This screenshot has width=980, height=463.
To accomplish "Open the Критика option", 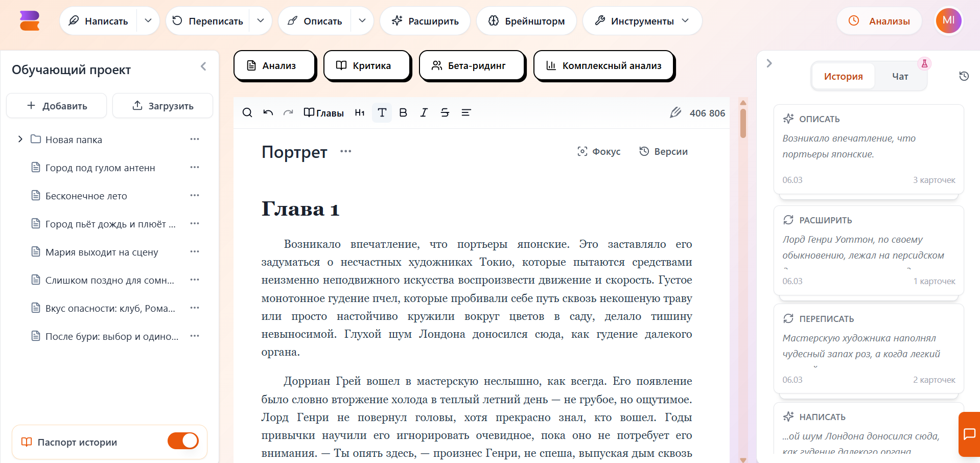I will [367, 65].
